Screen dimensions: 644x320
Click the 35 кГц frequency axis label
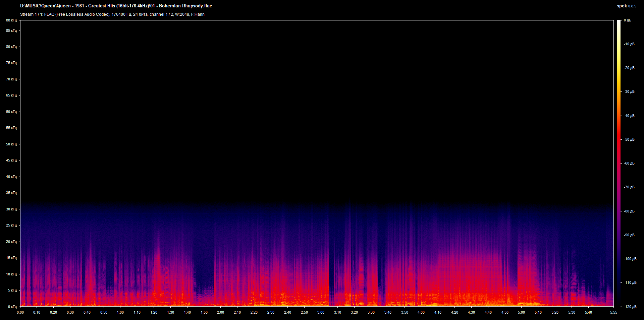(x=11, y=193)
